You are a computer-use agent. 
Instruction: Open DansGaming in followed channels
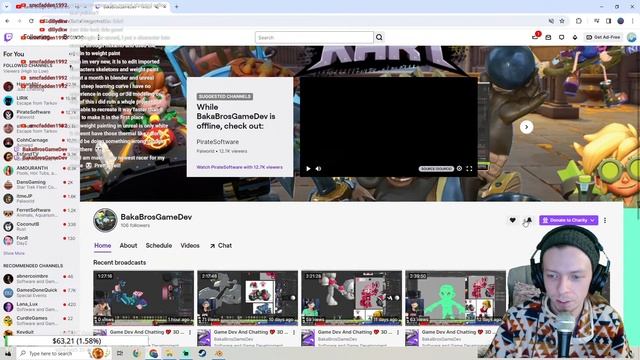click(x=40, y=184)
